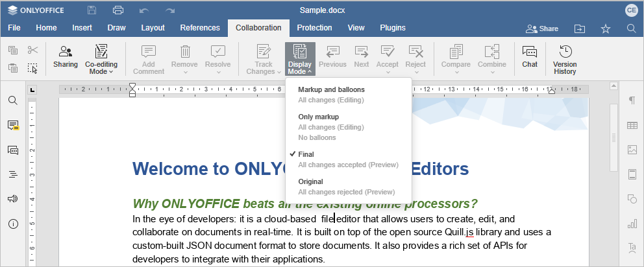Open the Sharing settings
644x267 pixels.
click(x=66, y=57)
